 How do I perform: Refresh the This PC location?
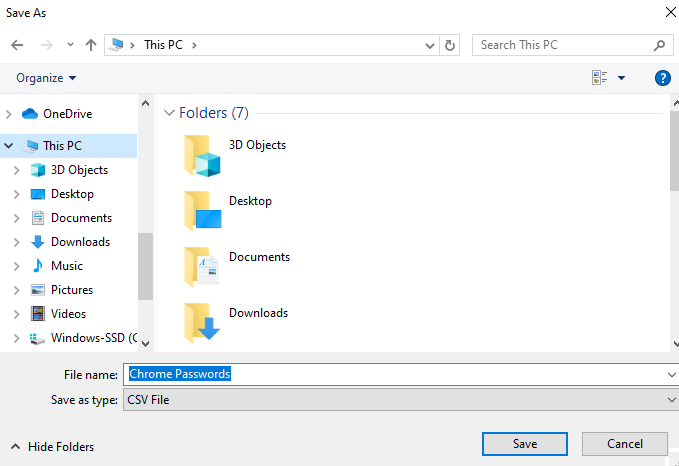449,45
